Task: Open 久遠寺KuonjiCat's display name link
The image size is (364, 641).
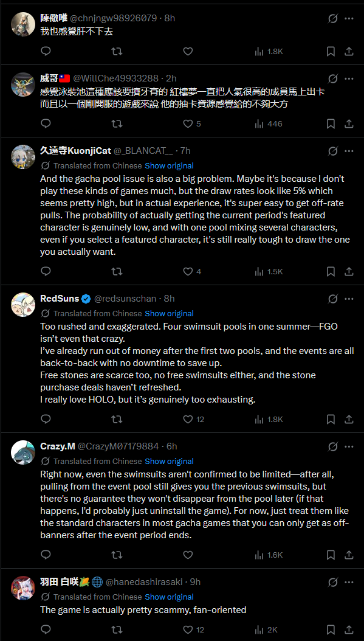Action: [x=75, y=151]
